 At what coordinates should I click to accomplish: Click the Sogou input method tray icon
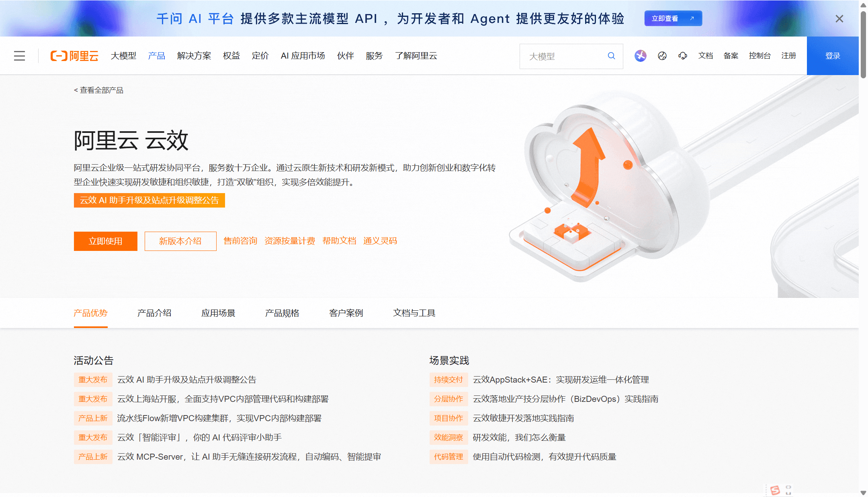click(775, 490)
